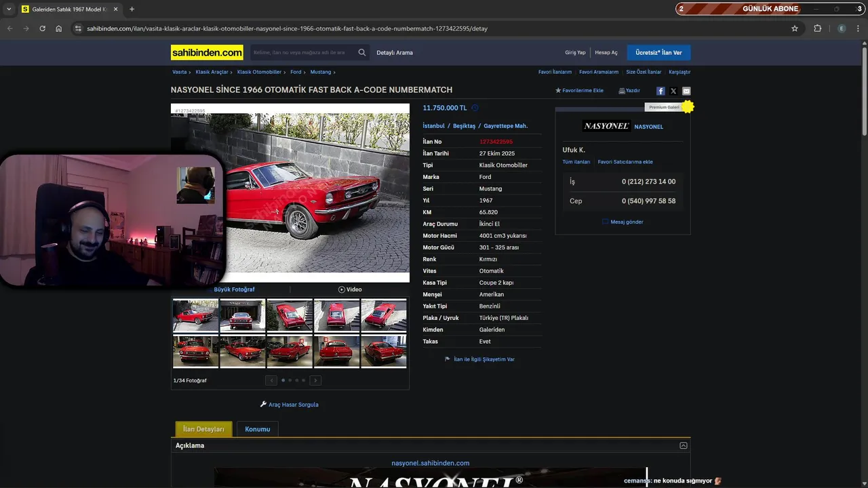Share listing on Facebook icon
This screenshot has width=868, height=488.
pos(660,91)
